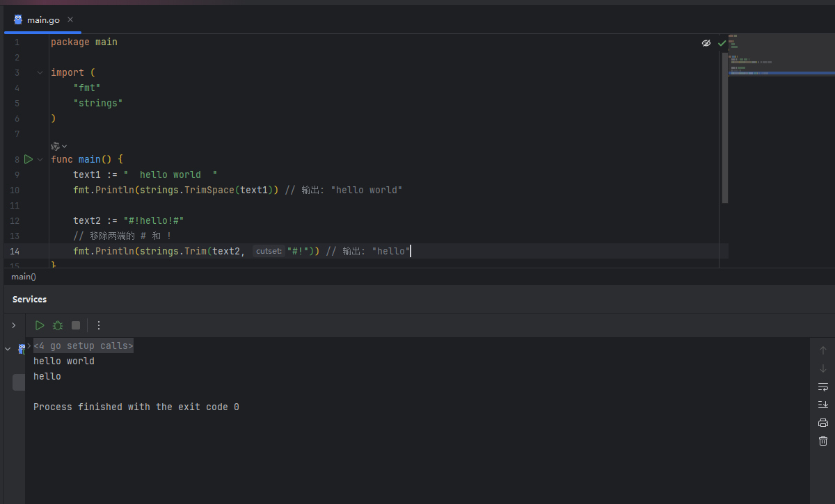This screenshot has width=835, height=504.
Task: Open the code author icon above func main
Action: coord(55,146)
